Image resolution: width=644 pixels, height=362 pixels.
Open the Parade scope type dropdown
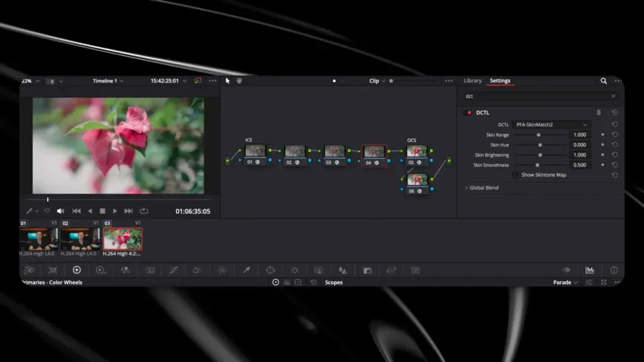tap(565, 282)
